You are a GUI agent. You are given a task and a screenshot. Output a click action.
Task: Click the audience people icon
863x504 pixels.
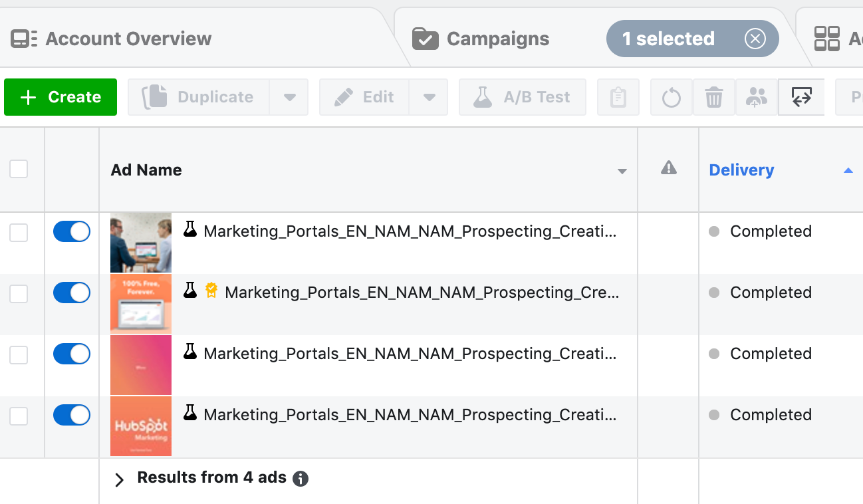(x=757, y=98)
